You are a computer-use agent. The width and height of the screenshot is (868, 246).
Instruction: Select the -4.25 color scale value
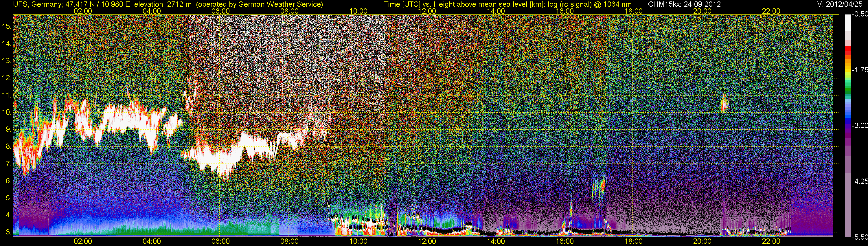[x=860, y=181]
